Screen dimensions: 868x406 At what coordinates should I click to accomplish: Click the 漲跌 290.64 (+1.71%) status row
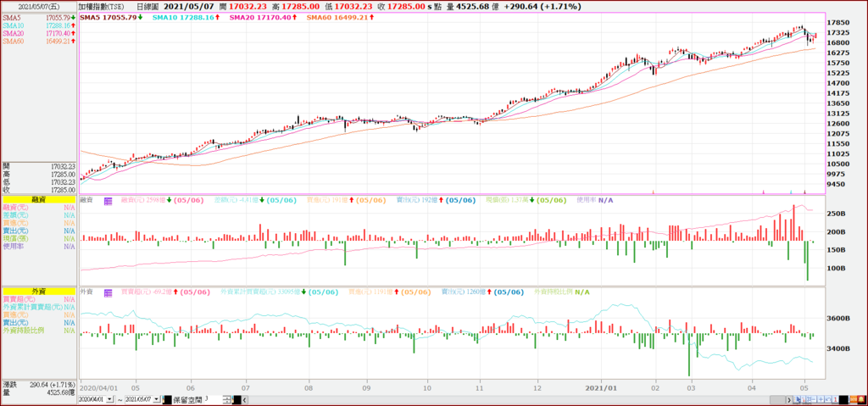coord(39,384)
